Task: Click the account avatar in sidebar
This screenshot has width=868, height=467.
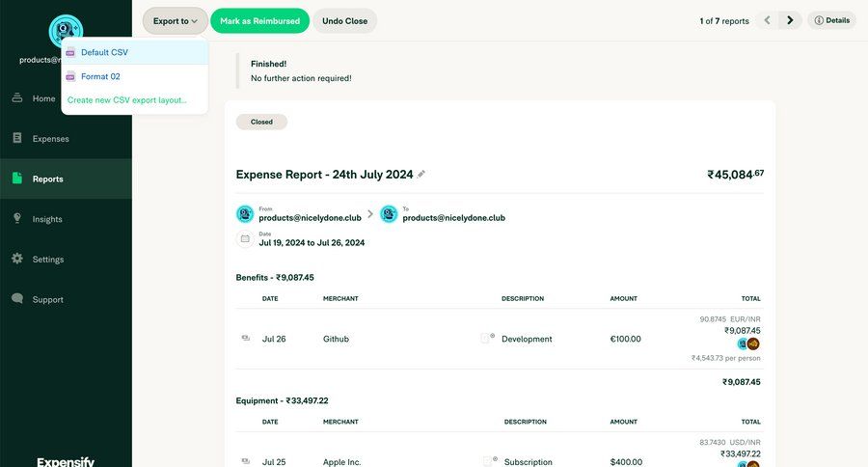Action: click(x=66, y=31)
